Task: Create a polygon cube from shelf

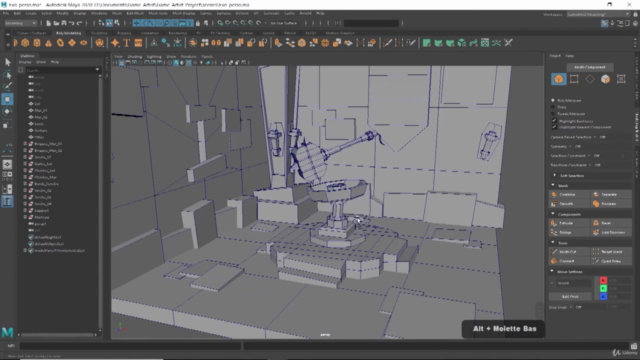Action: 25,43
